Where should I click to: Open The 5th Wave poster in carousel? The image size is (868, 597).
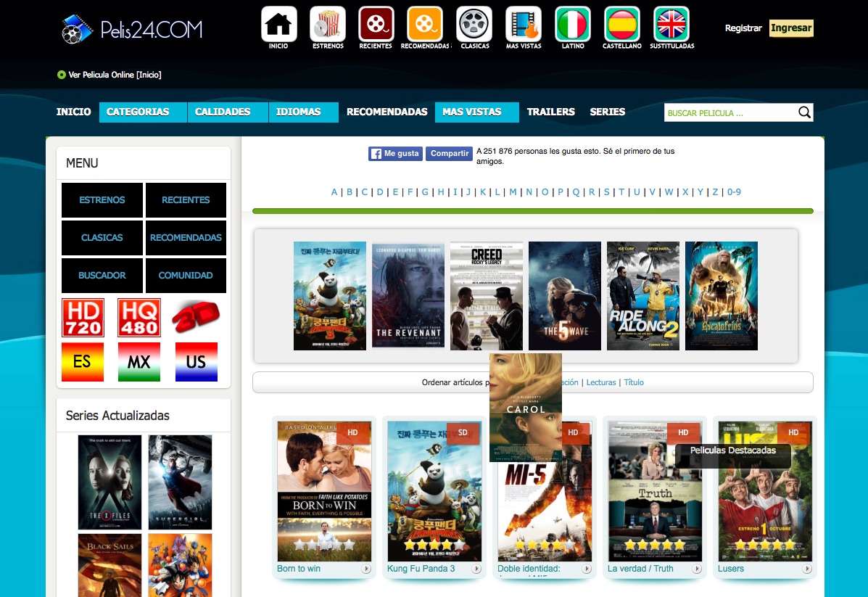pos(565,296)
